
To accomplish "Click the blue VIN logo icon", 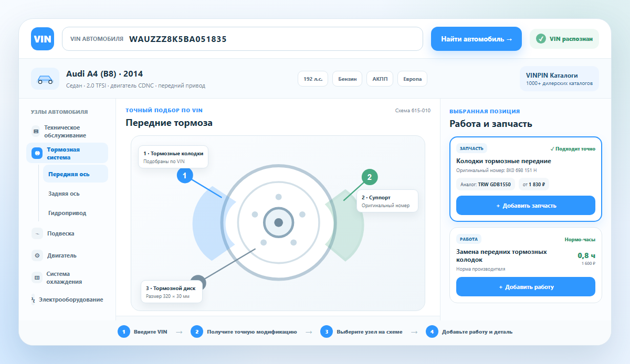I will pyautogui.click(x=43, y=39).
